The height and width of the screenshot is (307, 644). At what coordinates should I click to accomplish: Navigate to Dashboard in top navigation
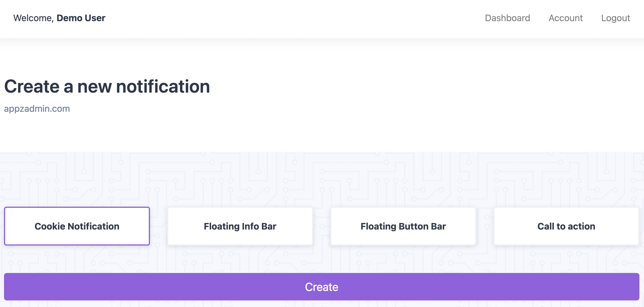pos(507,18)
